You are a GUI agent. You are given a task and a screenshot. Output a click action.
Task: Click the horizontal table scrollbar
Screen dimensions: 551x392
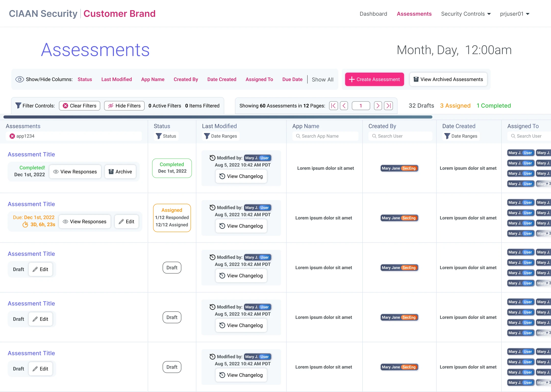click(218, 117)
